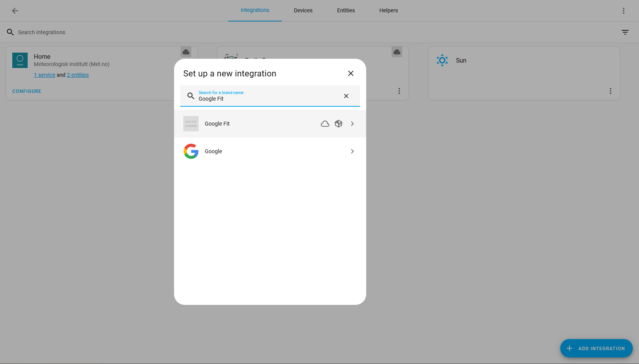Open the Devices tab
639x364 pixels.
(x=303, y=10)
